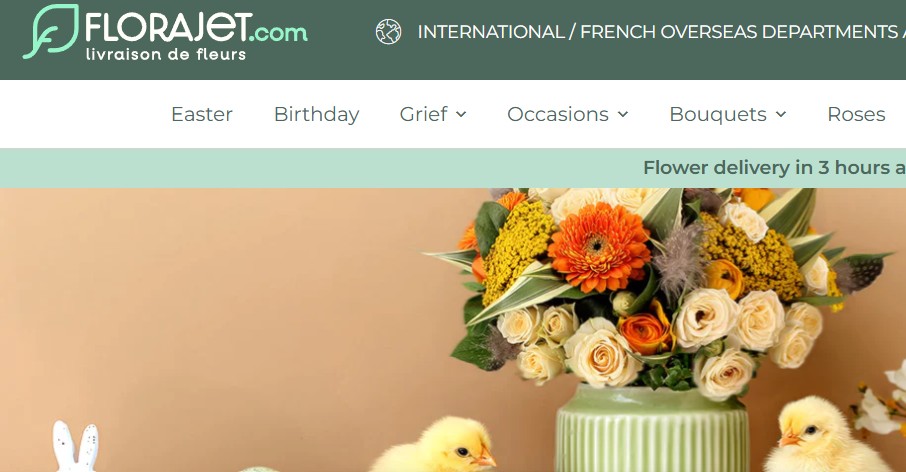Select the Bouquets menu label
The width and height of the screenshot is (906, 472).
click(718, 114)
